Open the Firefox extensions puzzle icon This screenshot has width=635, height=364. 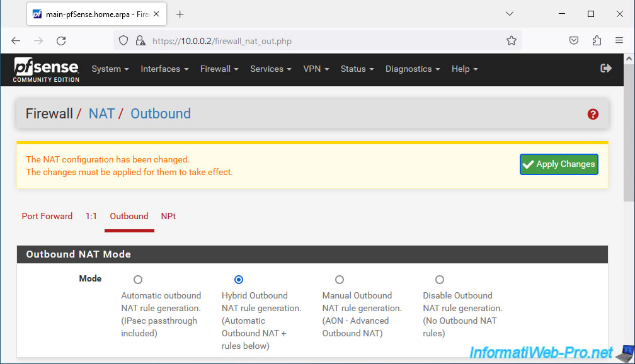(597, 40)
